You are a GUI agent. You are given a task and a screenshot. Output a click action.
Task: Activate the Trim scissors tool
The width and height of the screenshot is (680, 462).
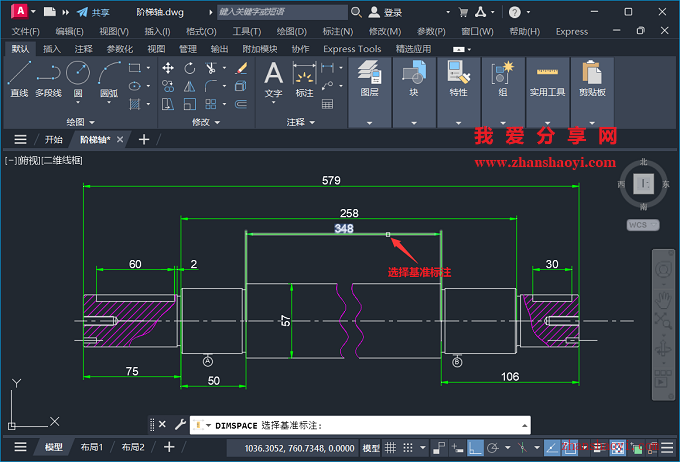(x=211, y=68)
